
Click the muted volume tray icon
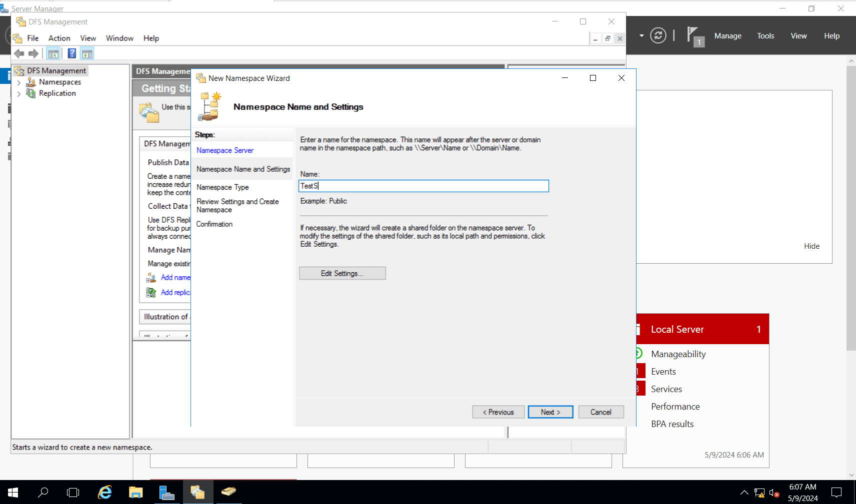[774, 493]
